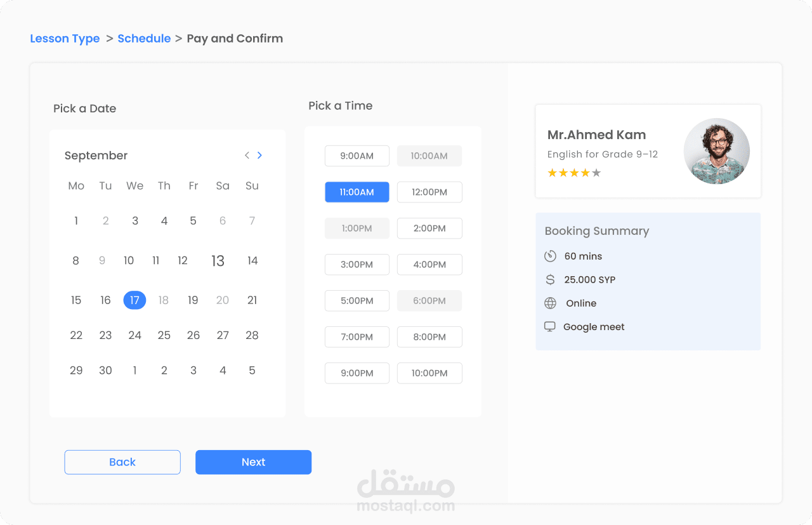Select the 10:00PM time slot
Image resolution: width=812 pixels, height=525 pixels.
(x=429, y=373)
